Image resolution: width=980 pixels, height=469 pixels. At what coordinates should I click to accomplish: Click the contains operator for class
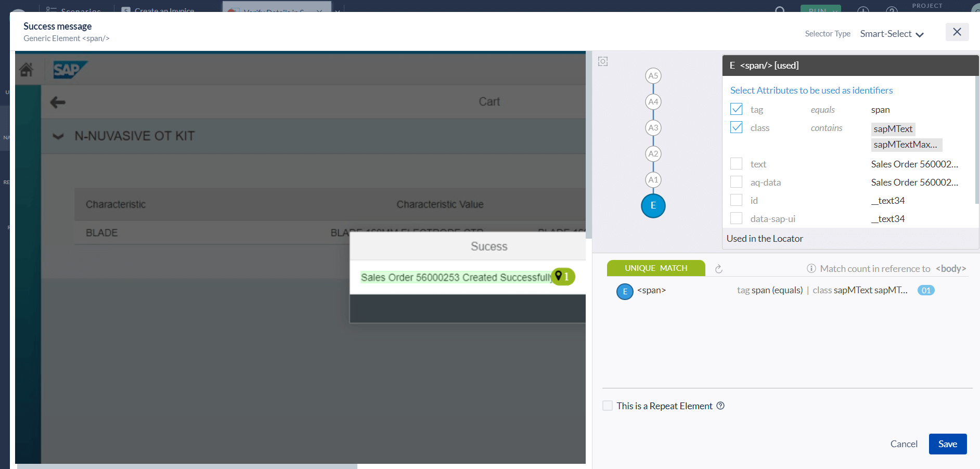[x=827, y=128]
